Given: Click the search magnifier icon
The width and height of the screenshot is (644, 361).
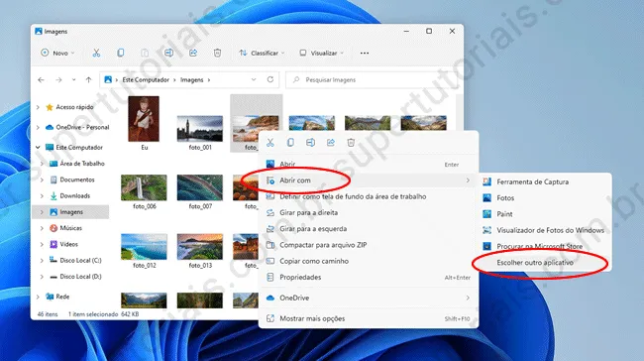Looking at the screenshot, I should tap(296, 79).
